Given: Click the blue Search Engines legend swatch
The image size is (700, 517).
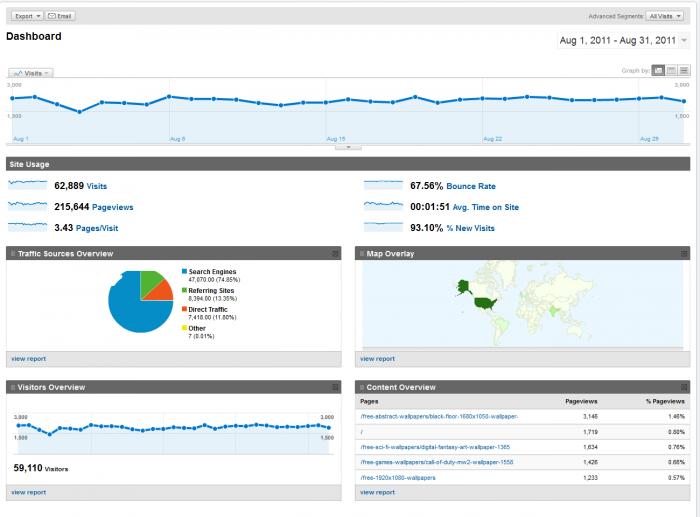Looking at the screenshot, I should click(184, 271).
